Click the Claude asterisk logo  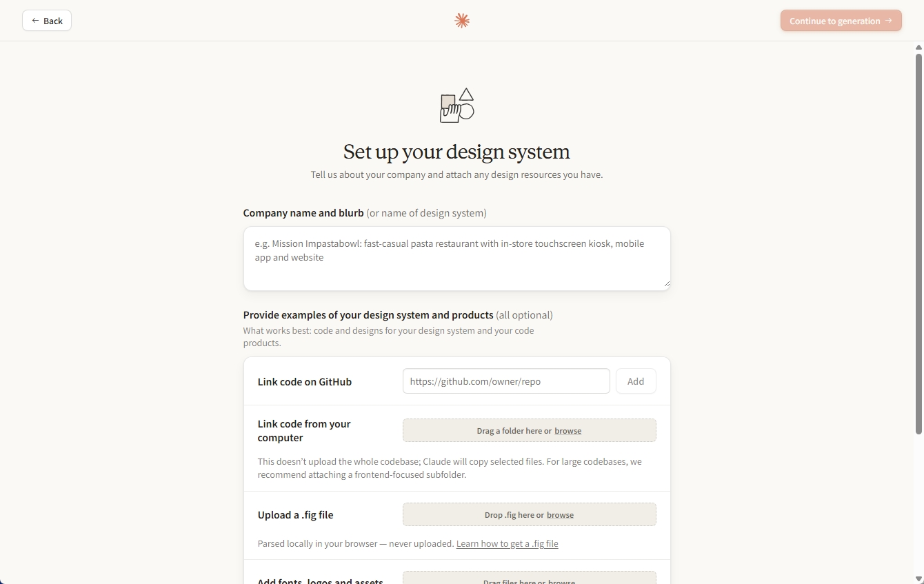[x=461, y=20]
